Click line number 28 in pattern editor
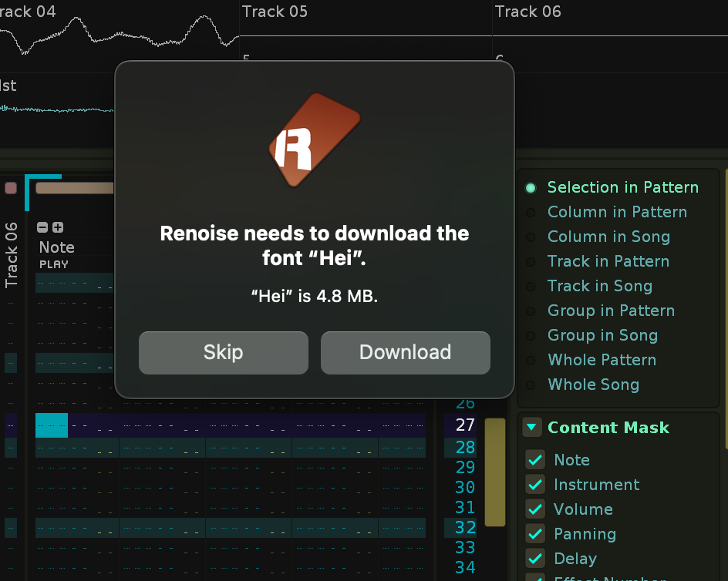This screenshot has height=581, width=728. (x=465, y=447)
